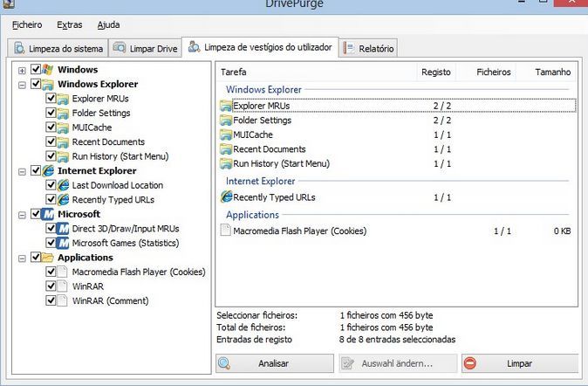Toggle Direct 3D/Draw/Input MRUs checkbox

coord(51,228)
